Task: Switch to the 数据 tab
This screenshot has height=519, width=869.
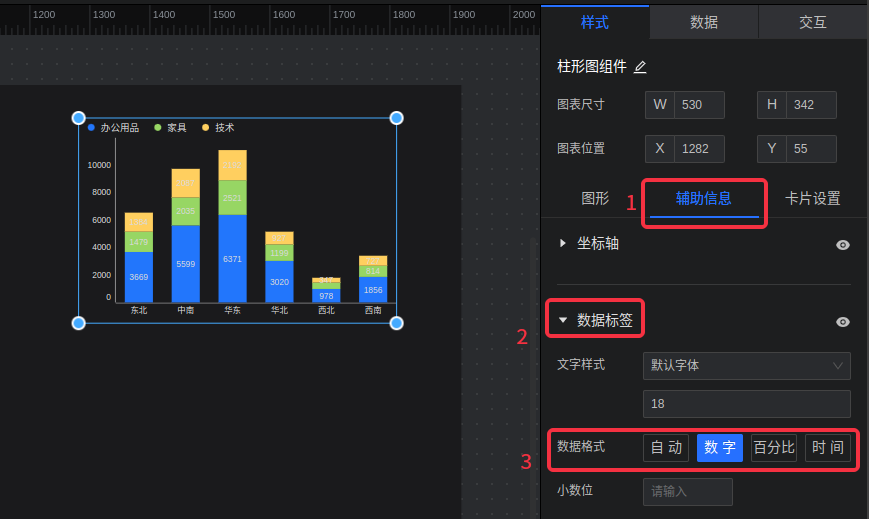Action: (x=703, y=22)
